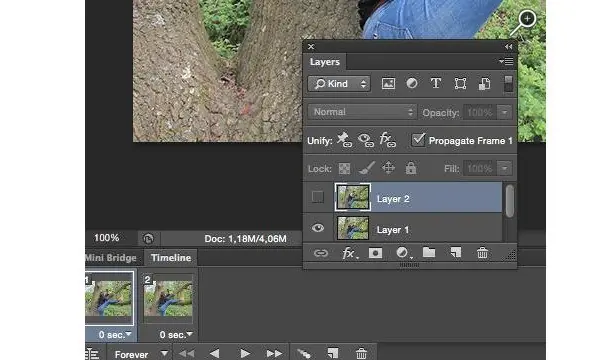Viewport: 594px width, 360px height.
Task: Toggle Unify layer visibility
Action: (x=366, y=140)
